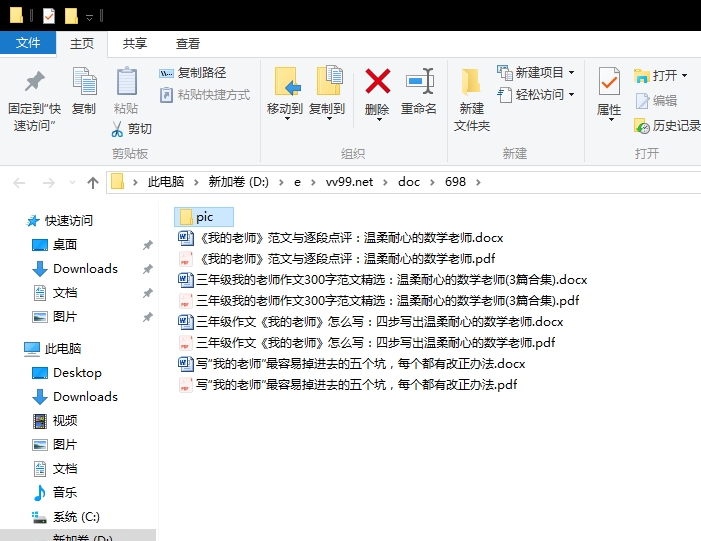Open pinned Downloads under Quick access
This screenshot has height=541, width=701.
tap(75, 269)
